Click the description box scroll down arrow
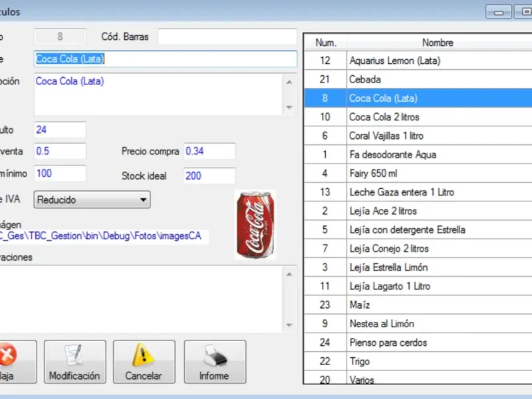The image size is (532, 399). tap(289, 107)
